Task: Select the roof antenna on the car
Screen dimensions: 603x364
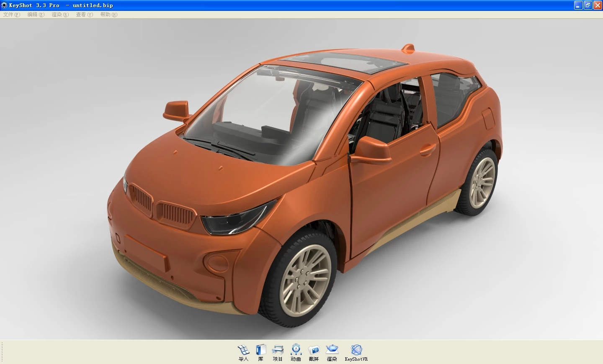Action: (408, 49)
